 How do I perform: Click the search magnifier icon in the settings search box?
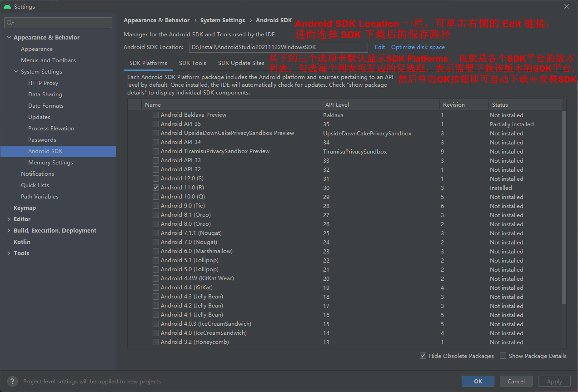tap(10, 22)
